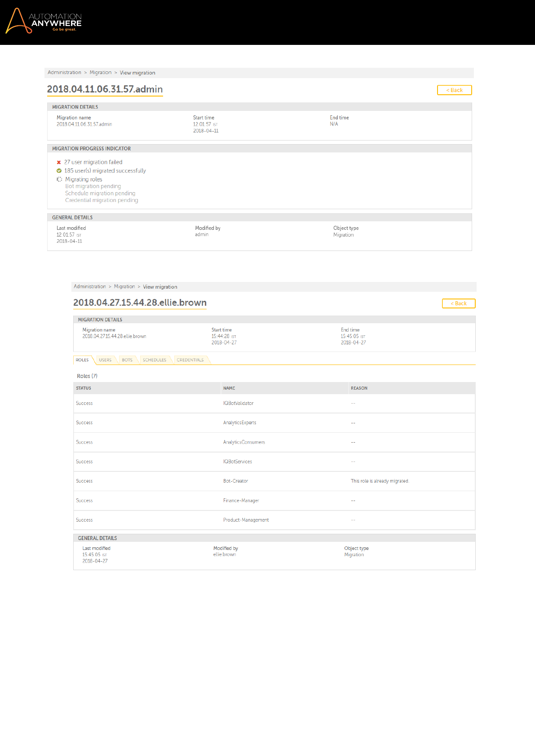Click the Reason column header
535x756 pixels.
point(359,388)
